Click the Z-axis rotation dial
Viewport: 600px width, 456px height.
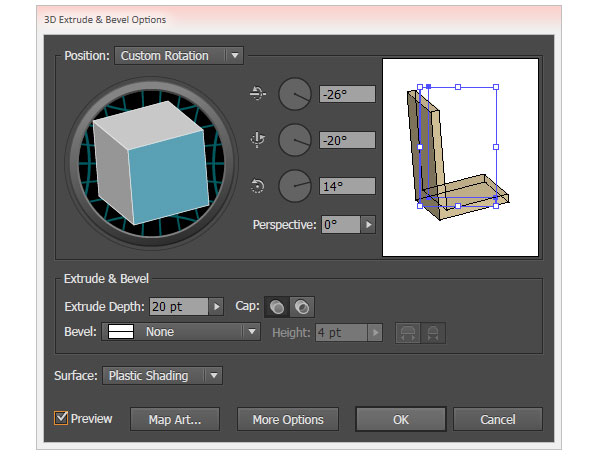(x=295, y=186)
